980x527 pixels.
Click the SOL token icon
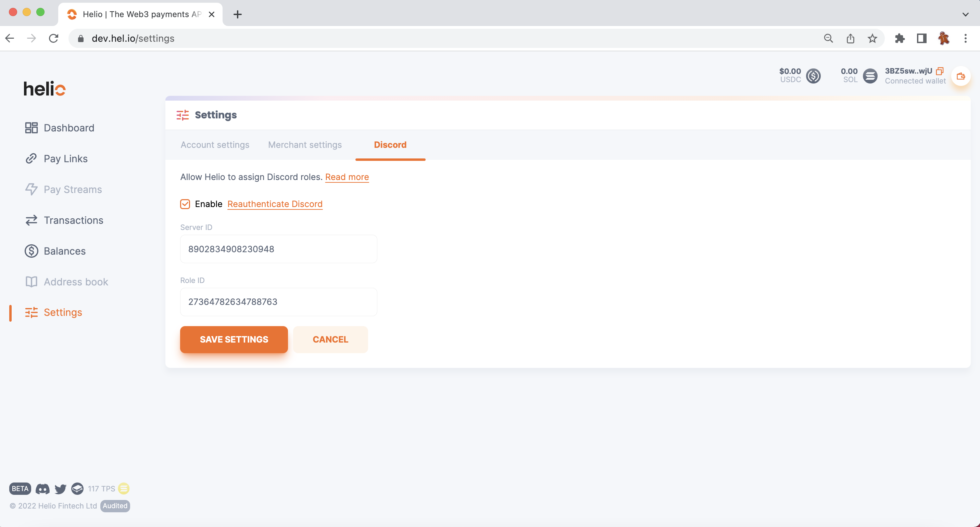click(870, 76)
